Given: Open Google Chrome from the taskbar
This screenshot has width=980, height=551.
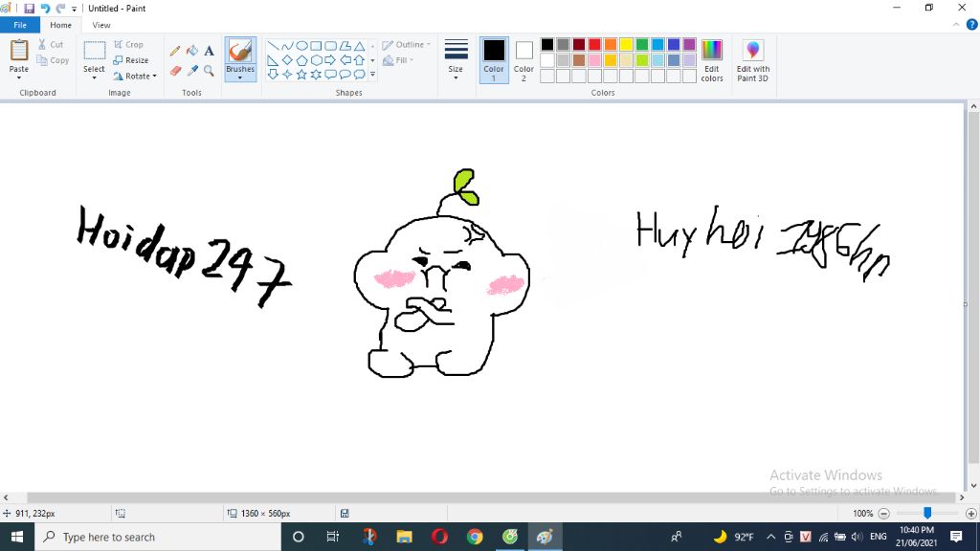Looking at the screenshot, I should click(475, 537).
